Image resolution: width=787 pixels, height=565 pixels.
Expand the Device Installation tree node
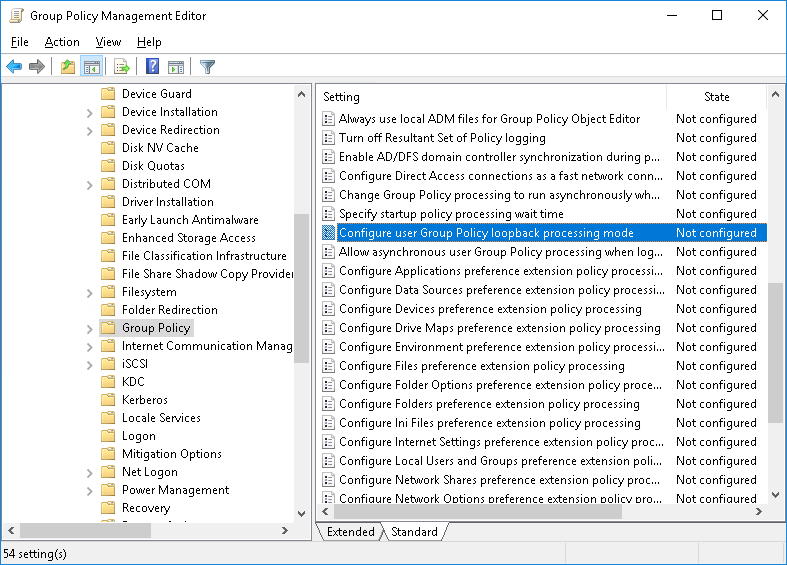pos(90,112)
